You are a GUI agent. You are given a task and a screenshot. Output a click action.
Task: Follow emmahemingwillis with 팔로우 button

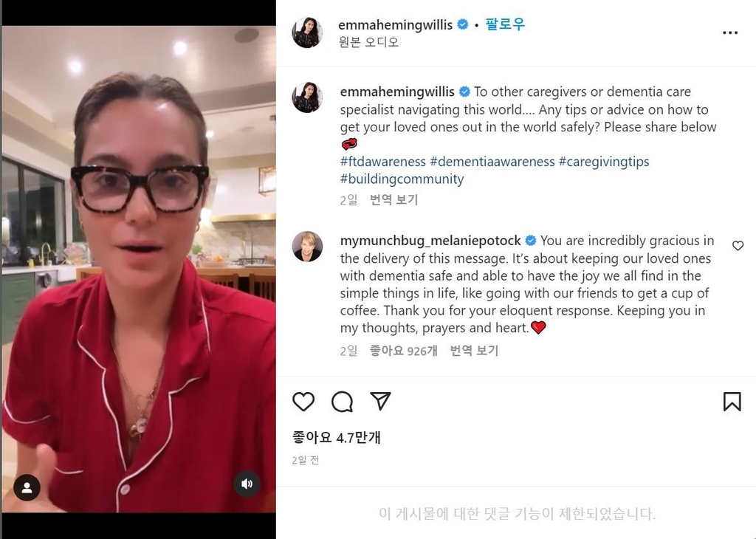coord(505,24)
